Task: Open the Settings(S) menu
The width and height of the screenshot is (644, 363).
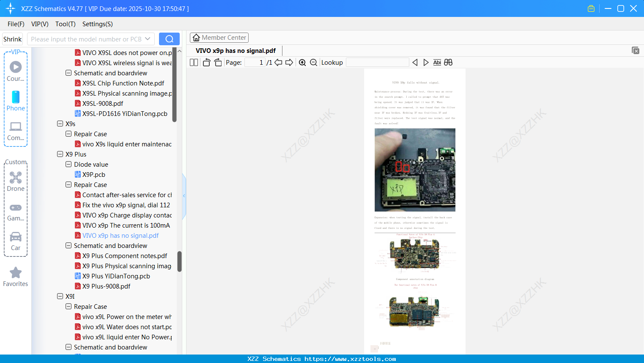Action: (98, 24)
